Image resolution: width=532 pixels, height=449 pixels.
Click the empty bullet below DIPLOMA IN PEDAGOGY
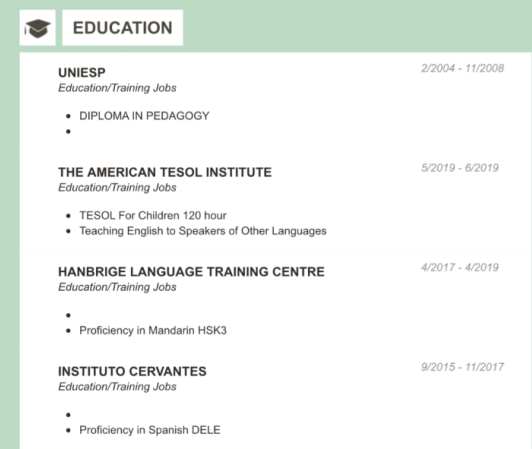coord(69,131)
